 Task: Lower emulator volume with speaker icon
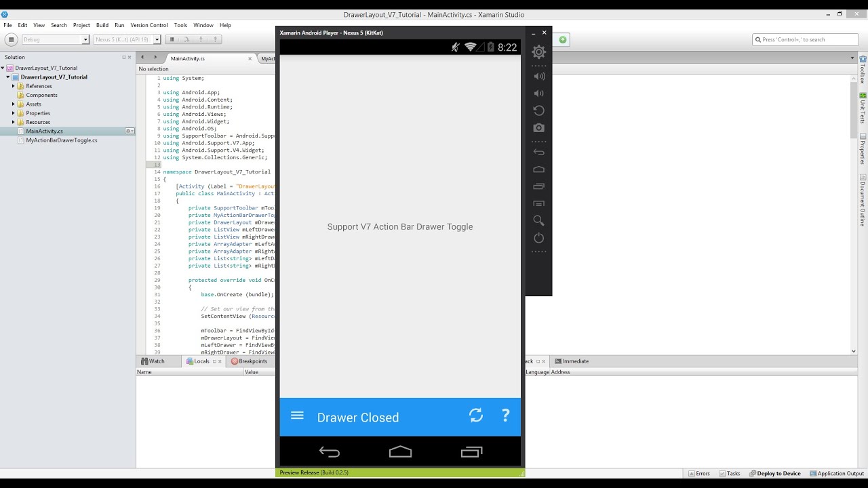pyautogui.click(x=538, y=94)
